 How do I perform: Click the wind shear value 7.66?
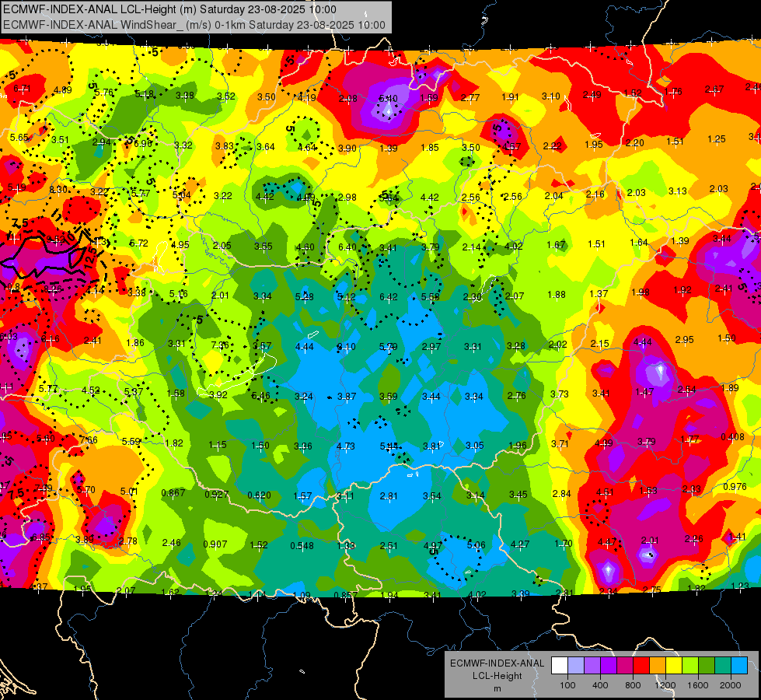pos(89,440)
